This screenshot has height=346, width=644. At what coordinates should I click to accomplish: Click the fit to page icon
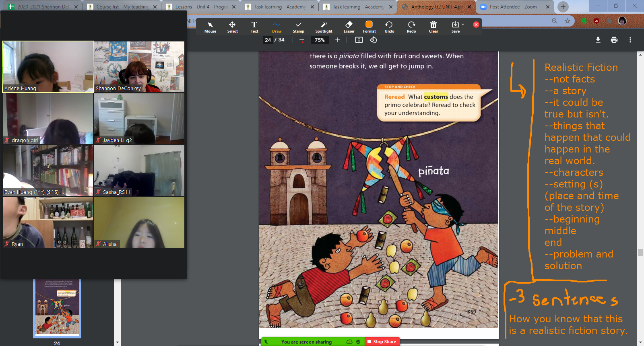pos(359,40)
